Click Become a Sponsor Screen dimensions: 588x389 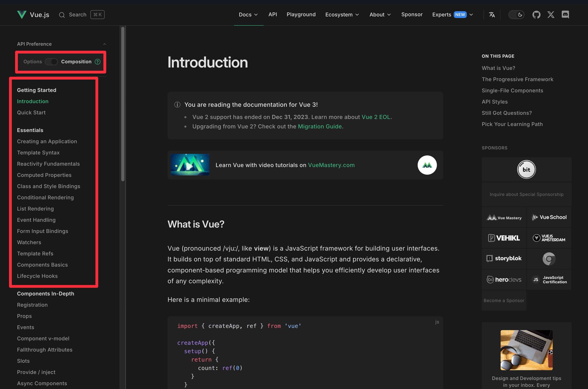pos(504,300)
